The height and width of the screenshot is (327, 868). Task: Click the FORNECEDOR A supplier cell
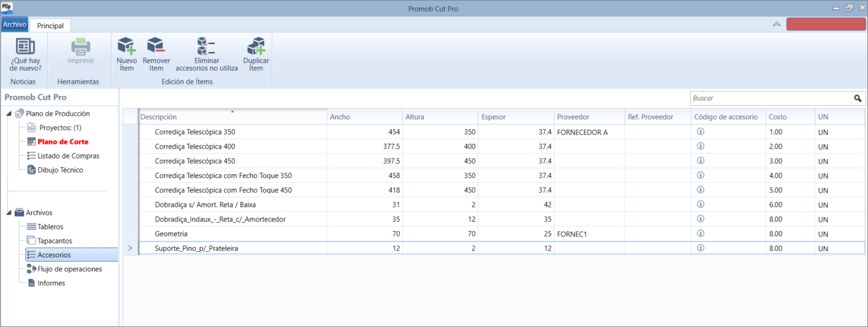tap(589, 132)
